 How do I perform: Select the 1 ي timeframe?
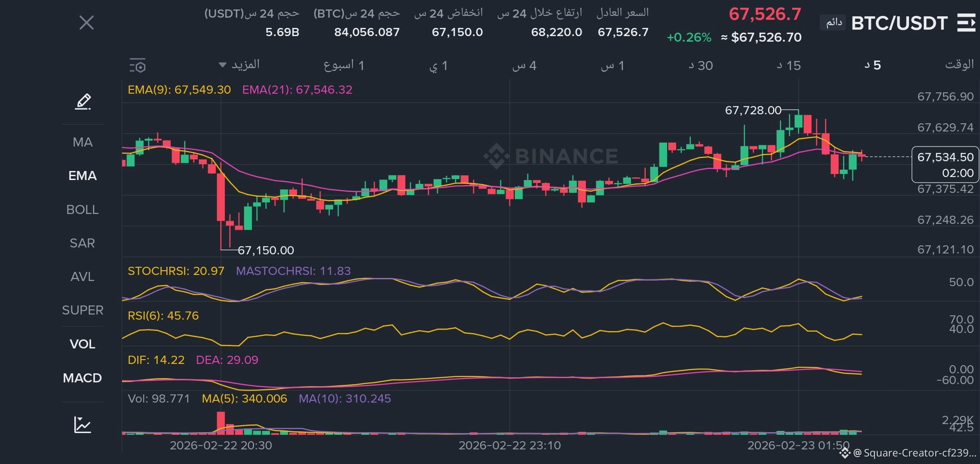tap(438, 66)
